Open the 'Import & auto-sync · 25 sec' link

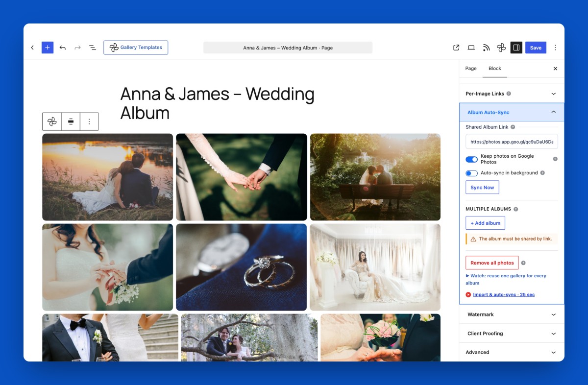click(x=504, y=295)
